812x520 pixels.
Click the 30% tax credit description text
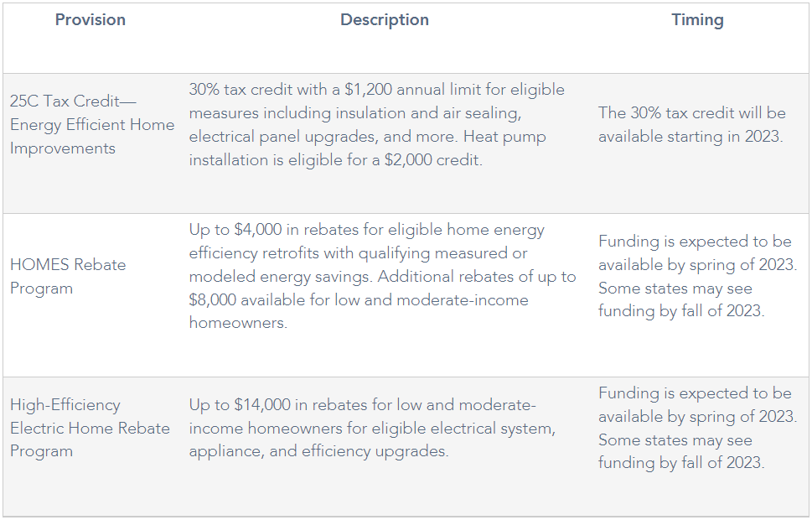pos(377,124)
